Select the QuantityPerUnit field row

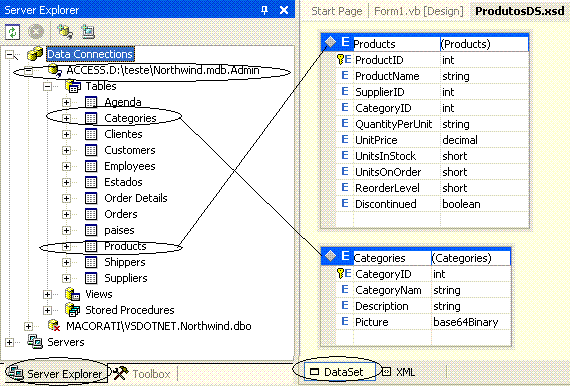pos(433,124)
